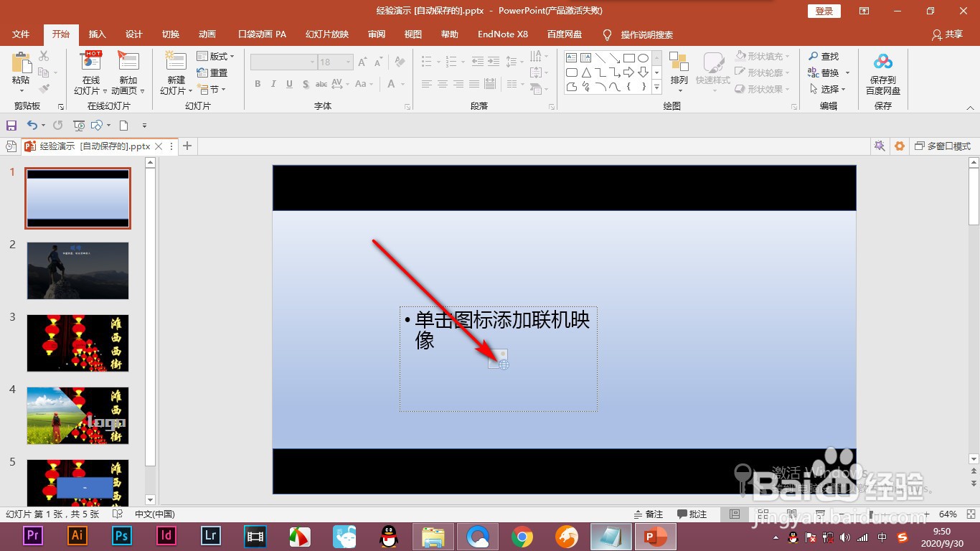Open Chrome from the taskbar

tap(522, 536)
